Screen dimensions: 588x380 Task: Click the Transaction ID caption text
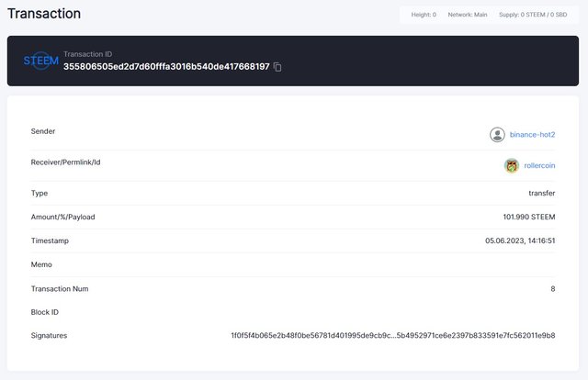pos(88,54)
